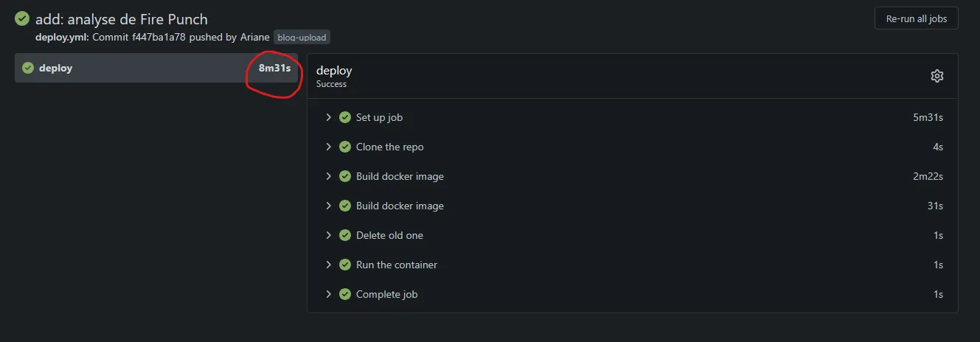
Task: Open commit f447ba1a78 link
Action: click(159, 37)
